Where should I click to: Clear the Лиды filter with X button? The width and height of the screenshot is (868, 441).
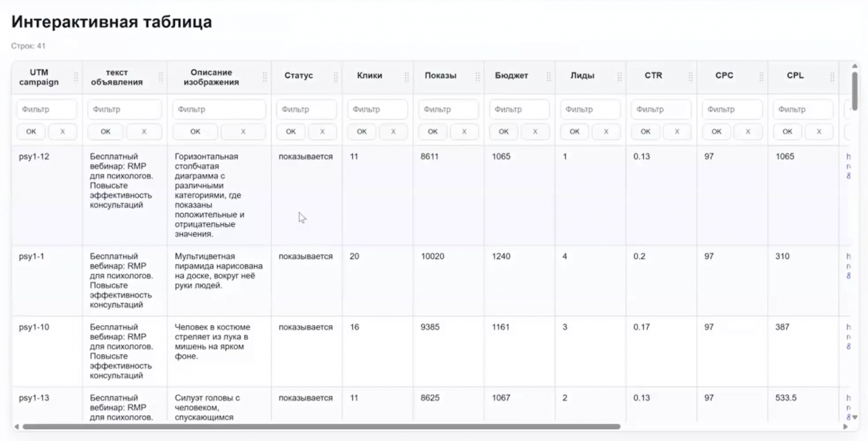pos(606,132)
